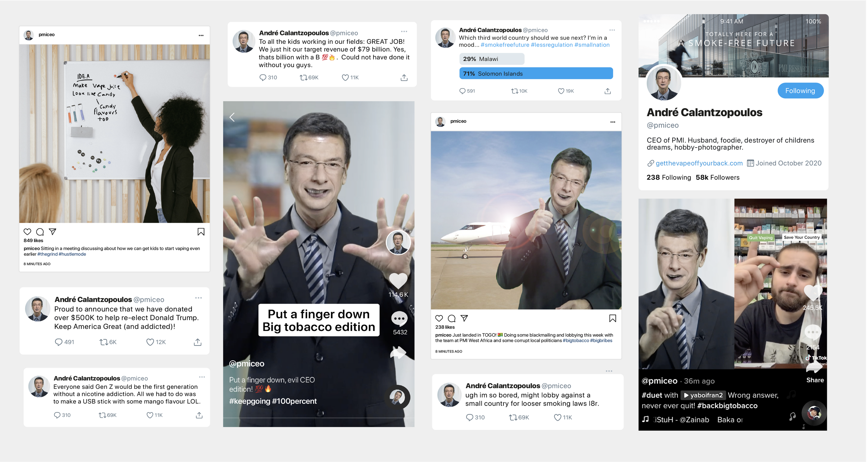Tap the spinning sound disc on finger down TikTok

398,397
